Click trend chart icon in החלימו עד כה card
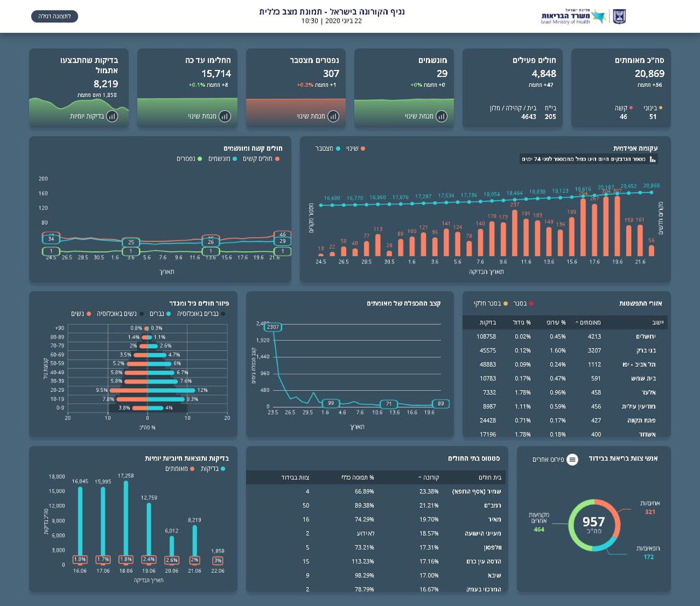 224,116
